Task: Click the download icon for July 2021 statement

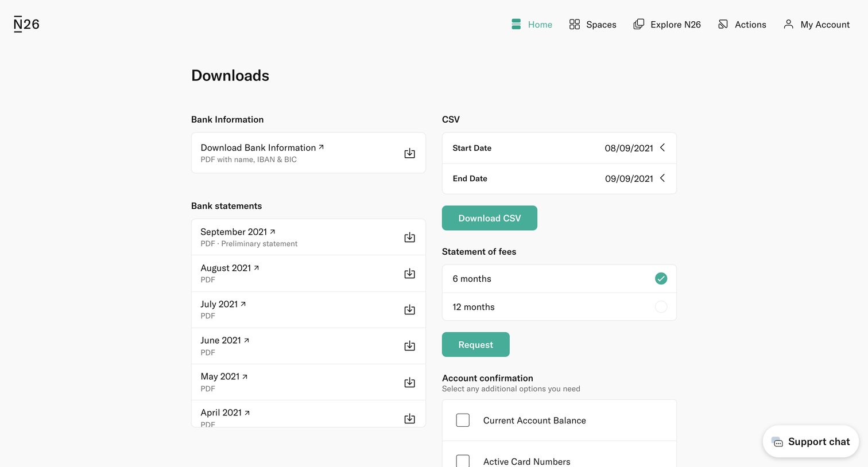Action: tap(409, 310)
